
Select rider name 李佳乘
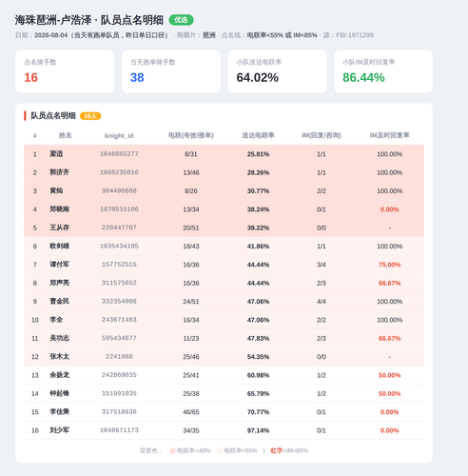pos(60,411)
